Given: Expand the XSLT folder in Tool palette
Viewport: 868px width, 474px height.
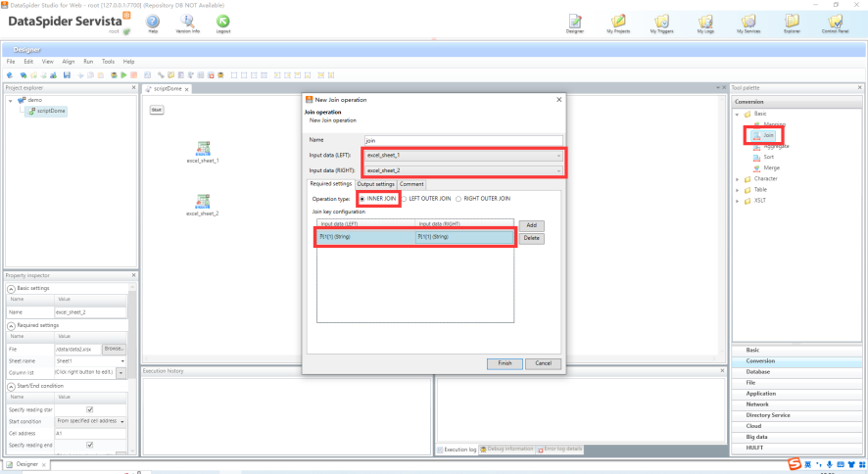Looking at the screenshot, I should 738,201.
